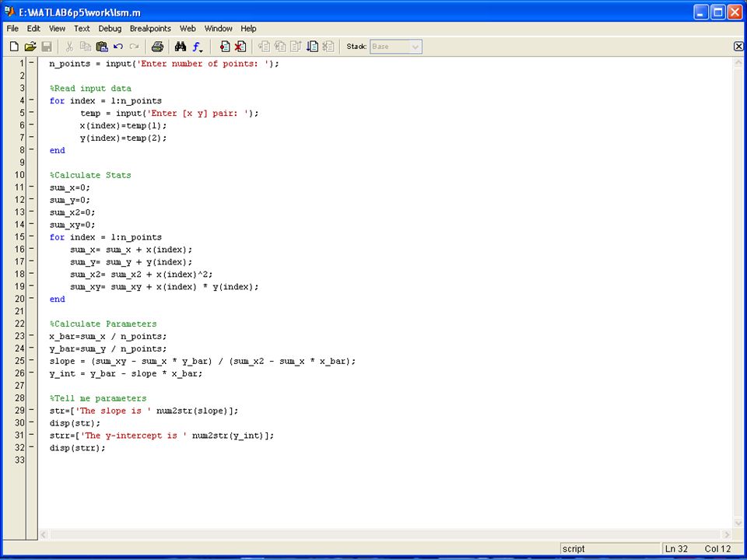This screenshot has width=747, height=560.
Task: Click the Exit Debug Mode icon
Action: [x=328, y=47]
